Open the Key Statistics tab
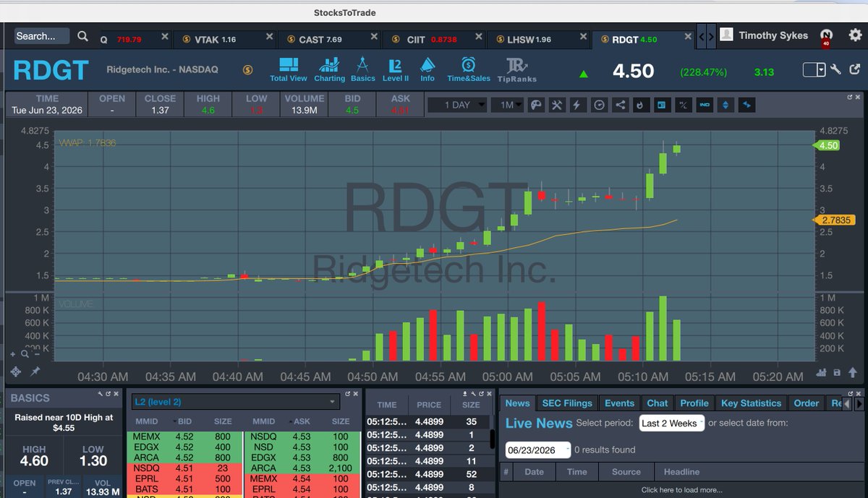The height and width of the screenshot is (498, 868). [x=752, y=403]
